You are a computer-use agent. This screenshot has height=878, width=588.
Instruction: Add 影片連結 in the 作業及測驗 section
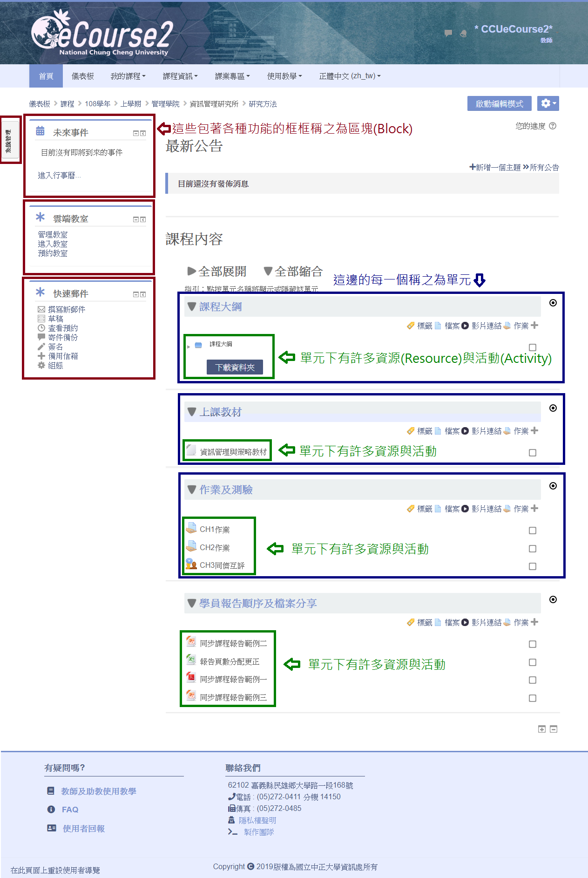(481, 509)
